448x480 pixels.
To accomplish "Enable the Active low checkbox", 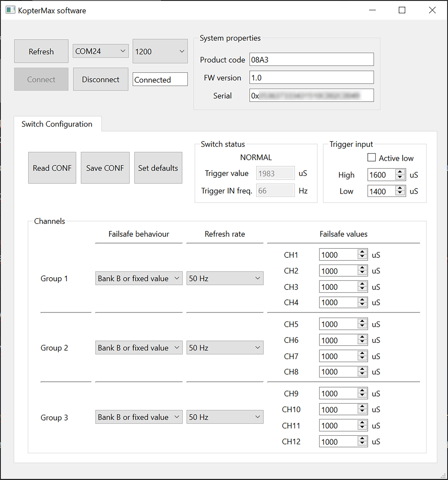I will (371, 158).
